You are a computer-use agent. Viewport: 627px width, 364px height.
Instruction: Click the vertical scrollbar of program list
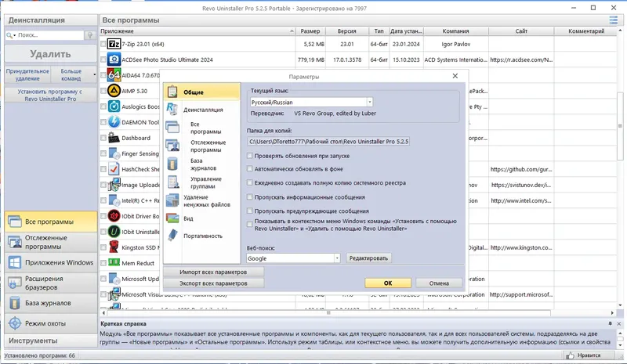tap(620, 125)
